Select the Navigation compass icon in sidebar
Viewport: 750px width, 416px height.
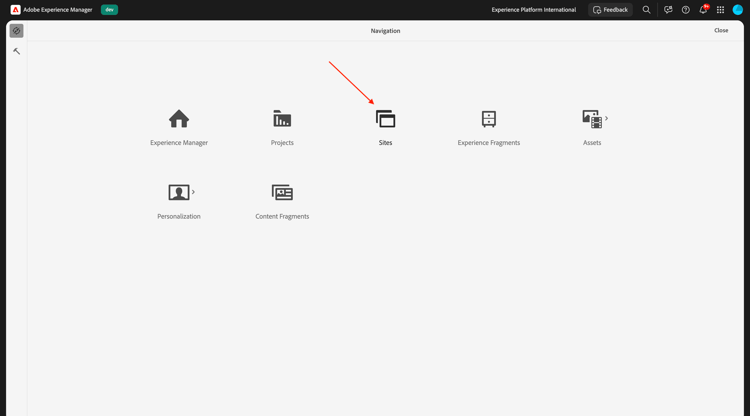[x=16, y=31]
